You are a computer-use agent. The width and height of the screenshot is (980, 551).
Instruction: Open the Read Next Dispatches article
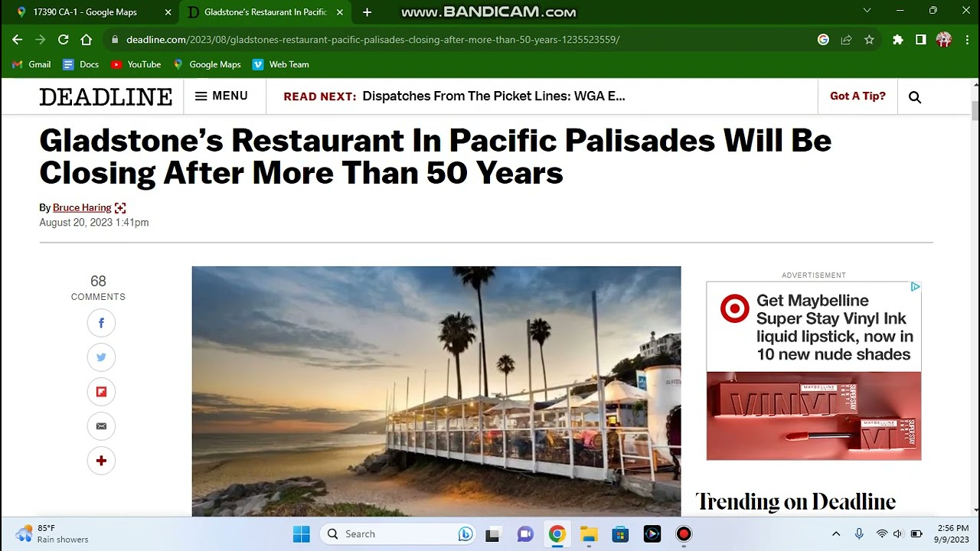click(x=494, y=96)
